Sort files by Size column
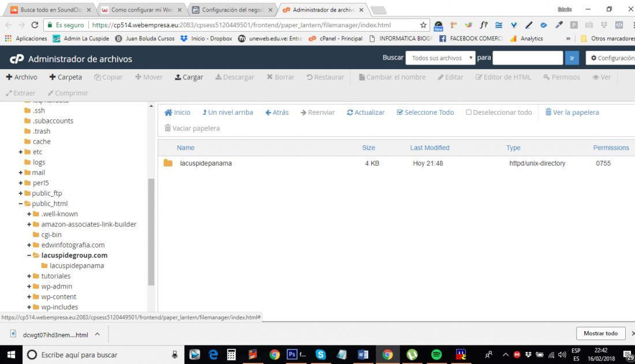The width and height of the screenshot is (635, 364). 368,148
